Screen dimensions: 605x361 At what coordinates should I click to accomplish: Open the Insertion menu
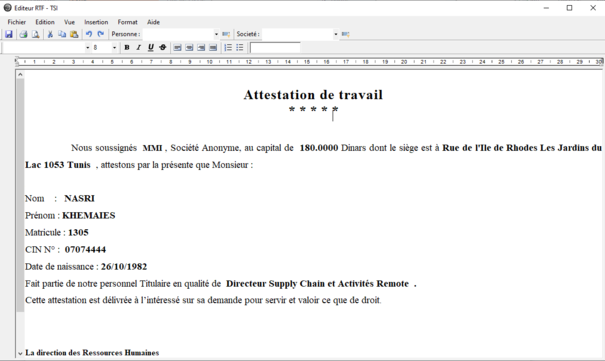click(96, 22)
